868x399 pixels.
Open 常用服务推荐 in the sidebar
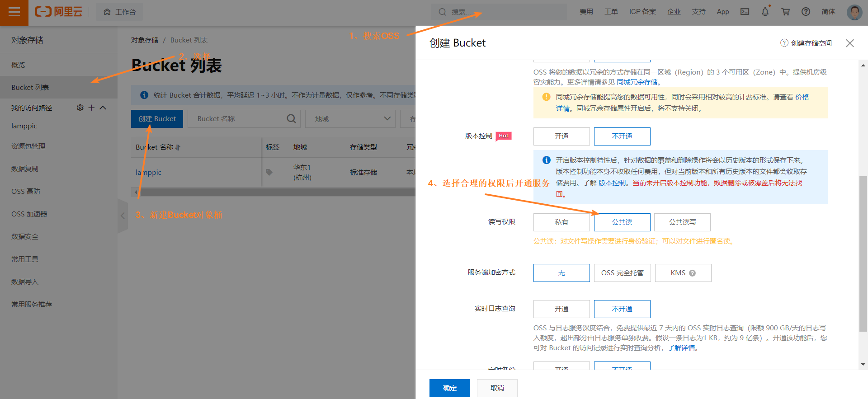click(x=32, y=305)
